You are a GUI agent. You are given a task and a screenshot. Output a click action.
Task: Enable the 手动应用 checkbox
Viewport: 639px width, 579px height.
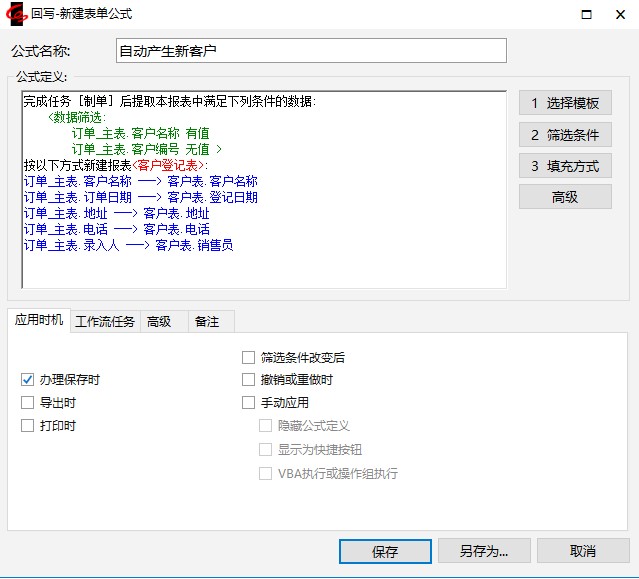(249, 403)
